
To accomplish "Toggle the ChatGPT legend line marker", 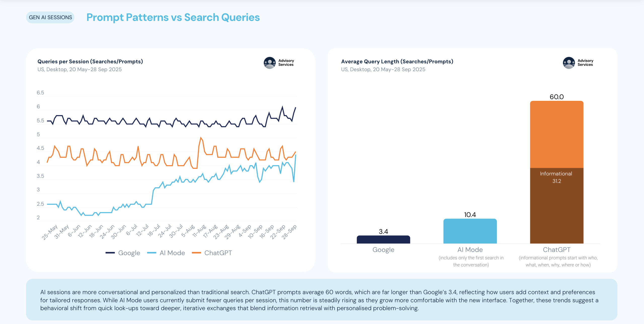I will point(196,253).
